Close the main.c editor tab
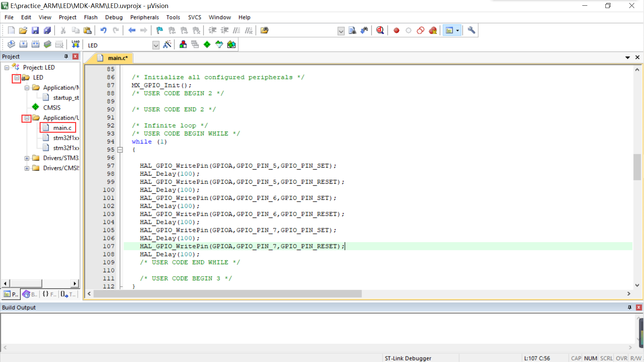This screenshot has width=644, height=362. 637,58
